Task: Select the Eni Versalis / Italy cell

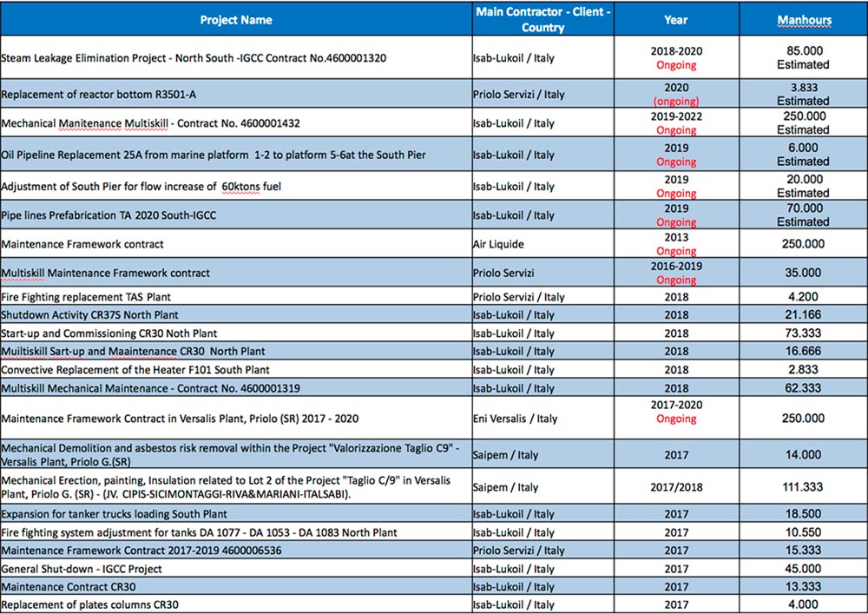Action: (543, 418)
